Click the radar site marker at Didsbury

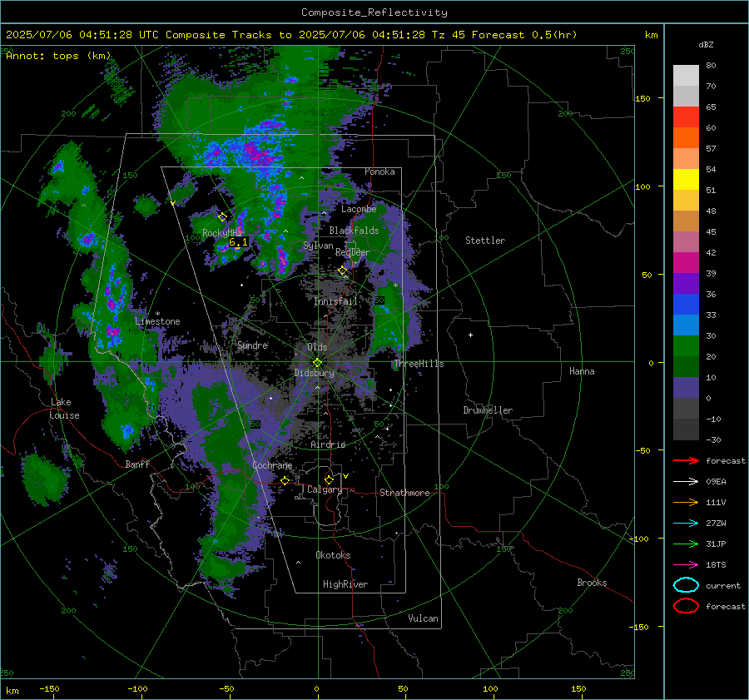coord(317,363)
